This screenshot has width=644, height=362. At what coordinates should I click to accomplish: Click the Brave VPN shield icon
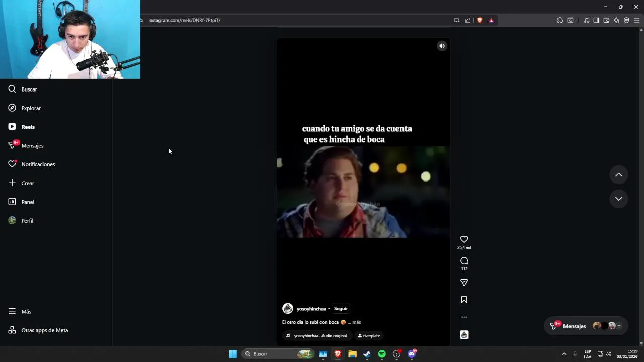626,20
